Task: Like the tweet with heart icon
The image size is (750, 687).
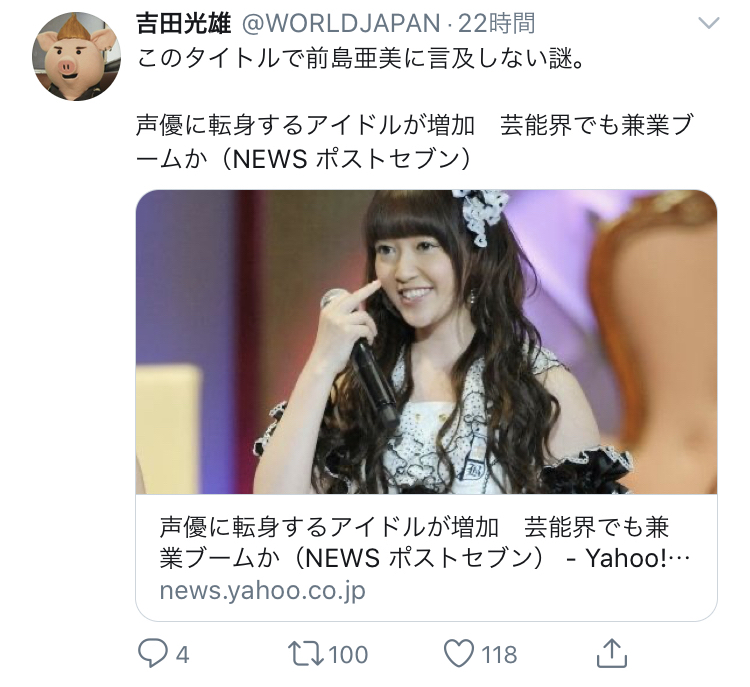Action: (x=459, y=654)
